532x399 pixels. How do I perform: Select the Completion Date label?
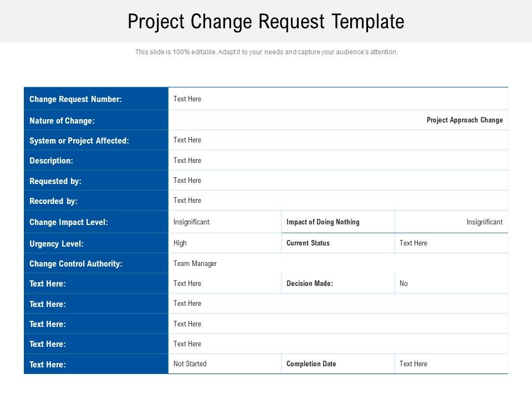point(311,364)
